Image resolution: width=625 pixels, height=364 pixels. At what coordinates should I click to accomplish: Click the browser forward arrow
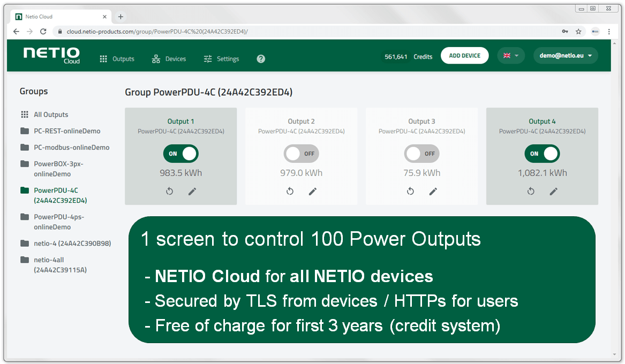[x=29, y=32]
